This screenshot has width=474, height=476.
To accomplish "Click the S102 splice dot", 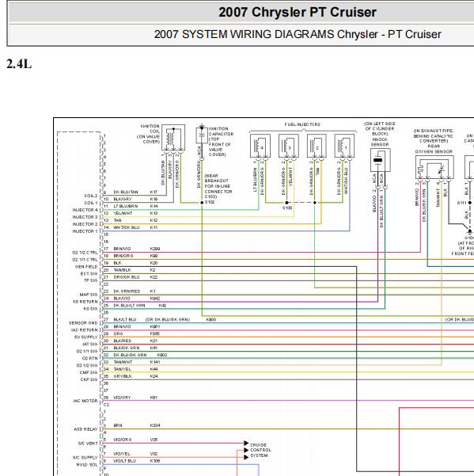I will pyautogui.click(x=202, y=203).
